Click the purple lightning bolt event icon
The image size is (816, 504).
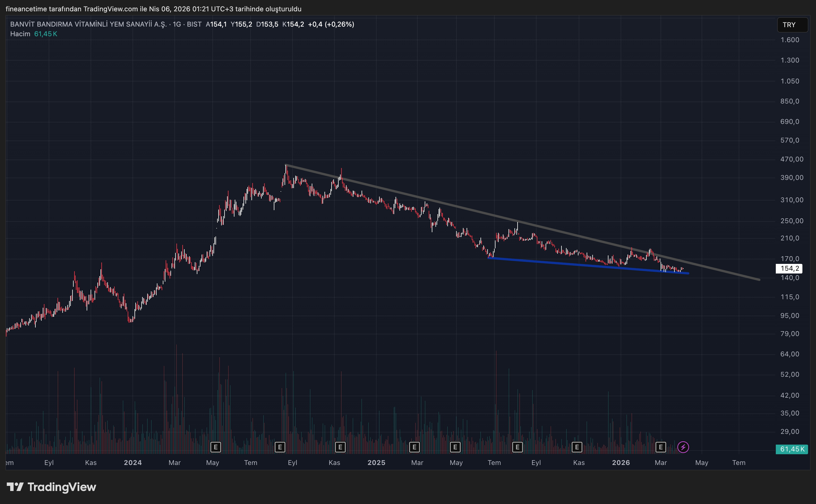(683, 447)
